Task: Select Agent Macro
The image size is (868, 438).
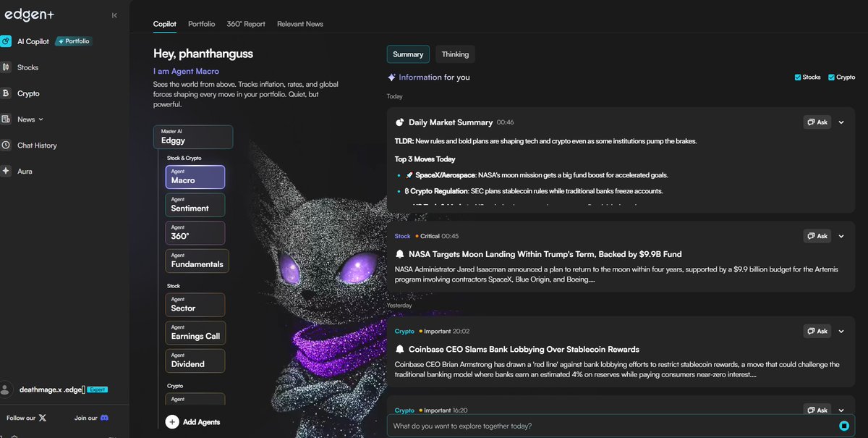Action: tap(195, 177)
